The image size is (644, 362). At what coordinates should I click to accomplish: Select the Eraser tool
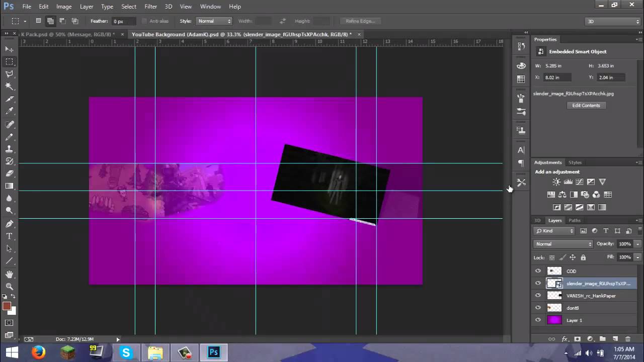point(10,173)
